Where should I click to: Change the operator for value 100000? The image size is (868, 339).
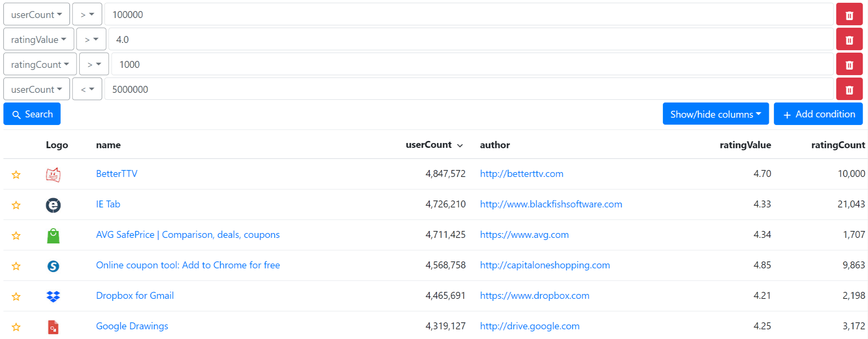click(87, 14)
